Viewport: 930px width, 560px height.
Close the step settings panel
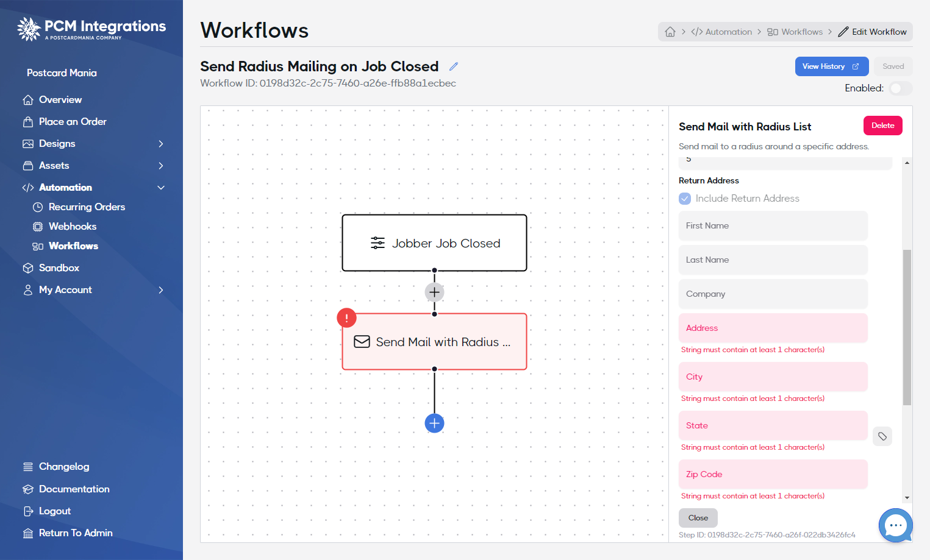point(698,518)
